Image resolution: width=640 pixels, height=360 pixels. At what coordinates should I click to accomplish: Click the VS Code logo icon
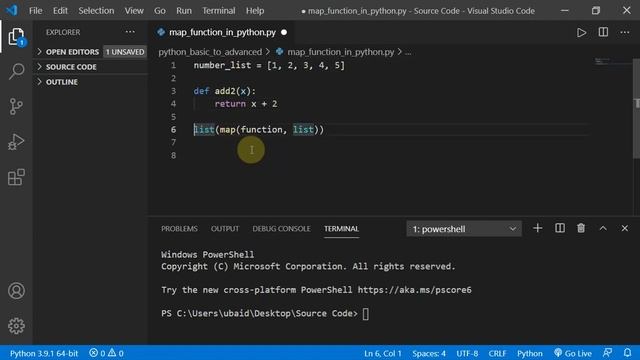12,10
